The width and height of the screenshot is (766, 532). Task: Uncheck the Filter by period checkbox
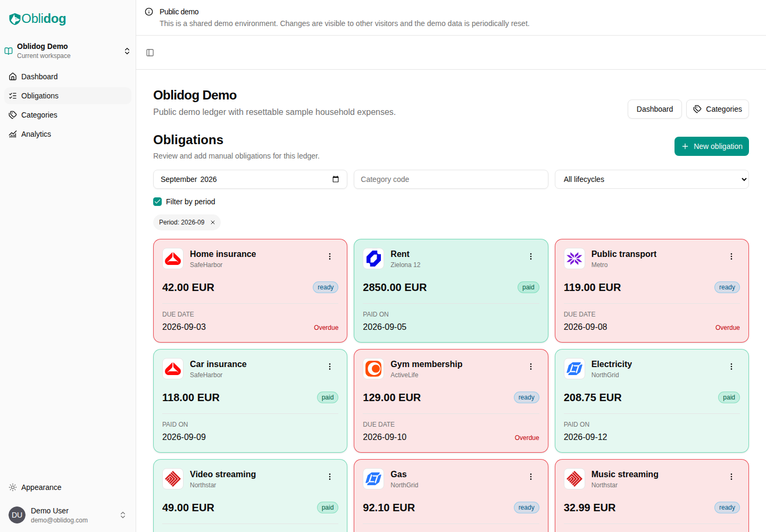157,202
